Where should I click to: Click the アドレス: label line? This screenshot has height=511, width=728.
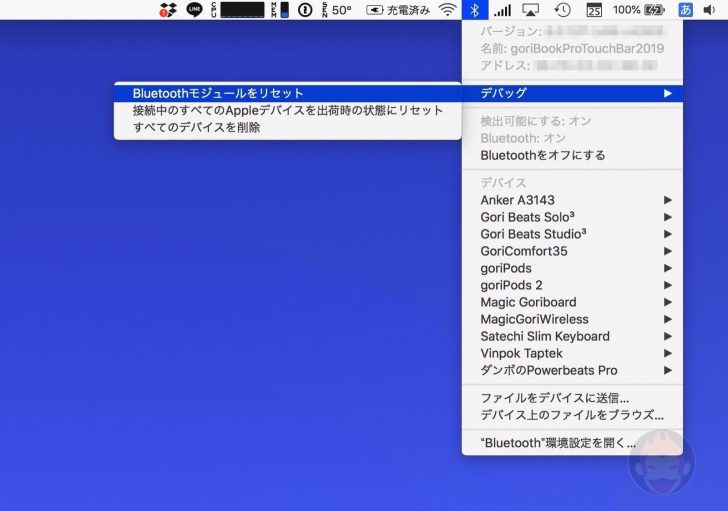coord(572,65)
